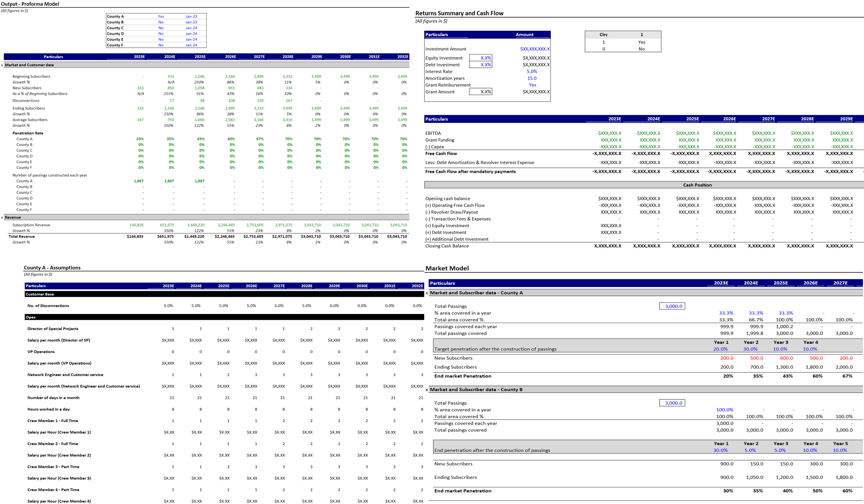This screenshot has width=864, height=504.
Task: Select the Grant Amount percentage box
Action: [x=480, y=92]
